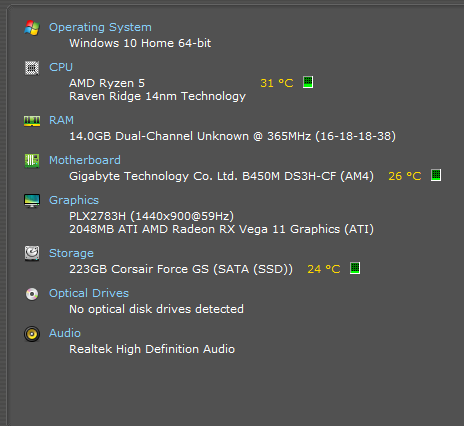
Task: Click the storage temperature value 24 °C
Action: click(324, 269)
